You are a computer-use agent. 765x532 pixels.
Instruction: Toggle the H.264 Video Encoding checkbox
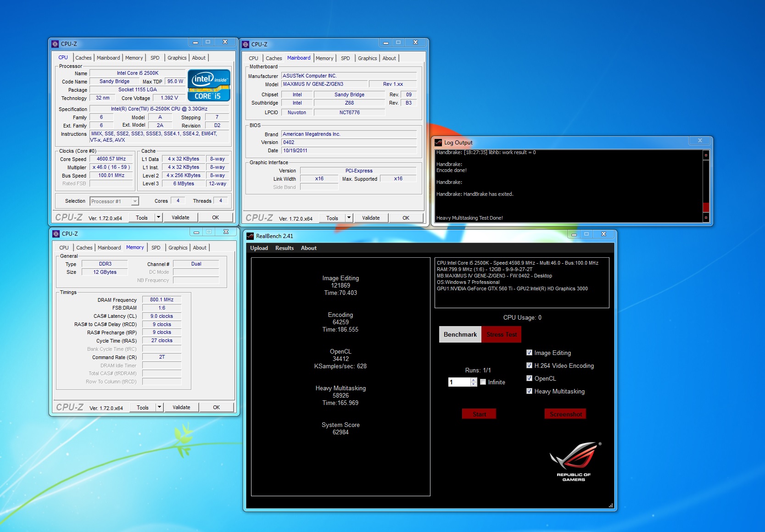click(x=529, y=366)
